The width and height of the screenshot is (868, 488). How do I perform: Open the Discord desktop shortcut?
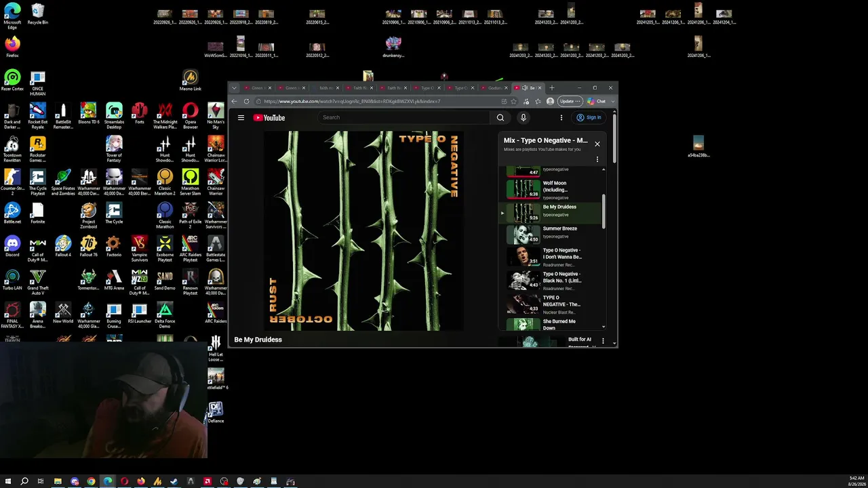click(12, 245)
